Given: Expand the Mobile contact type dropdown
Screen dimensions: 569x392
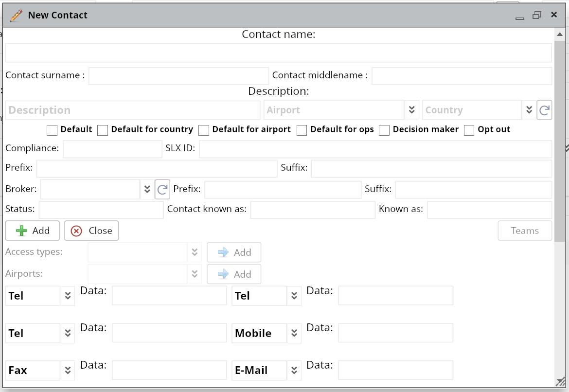Looking at the screenshot, I should 294,333.
